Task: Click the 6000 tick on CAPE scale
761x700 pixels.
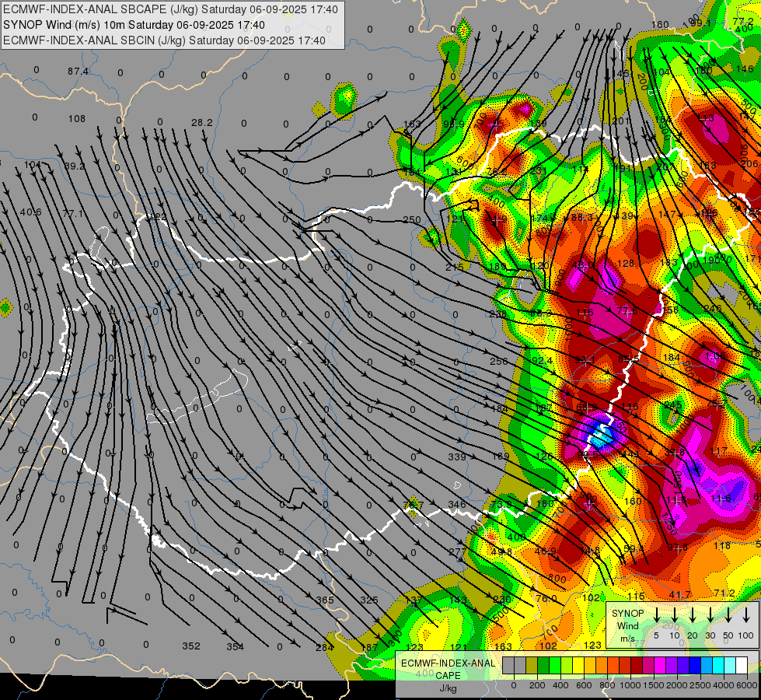Action: (x=746, y=685)
